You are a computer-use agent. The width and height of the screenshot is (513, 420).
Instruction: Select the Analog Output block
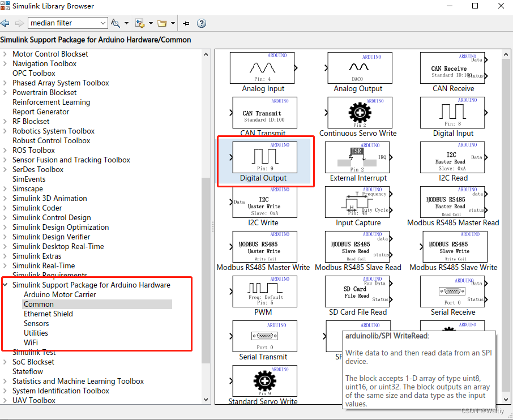point(358,68)
